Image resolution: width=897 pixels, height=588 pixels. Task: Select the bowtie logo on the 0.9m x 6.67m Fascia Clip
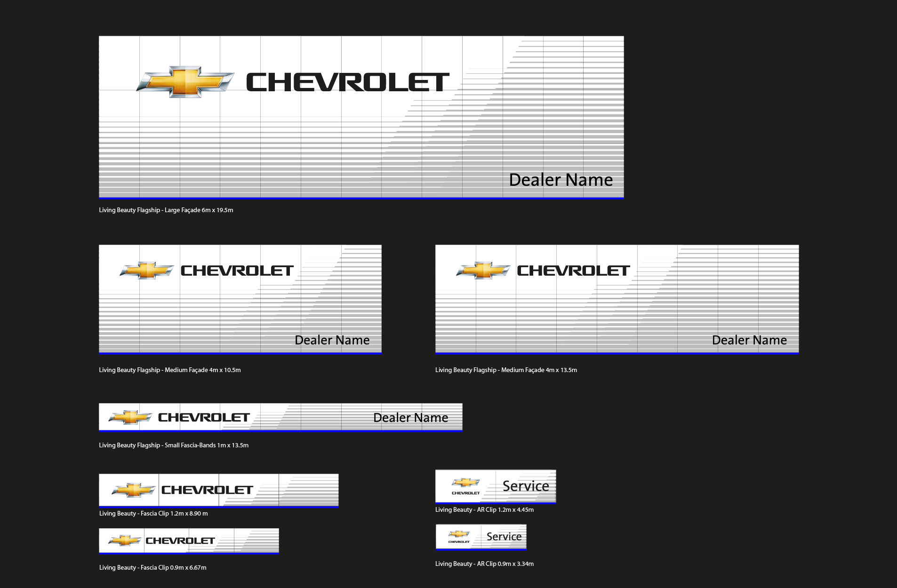click(x=125, y=540)
